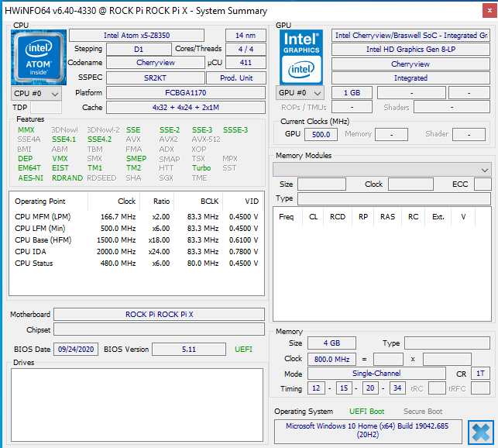The height and width of the screenshot is (448, 498).
Task: Click the BIOS Version 5.11 field
Action: (x=189, y=350)
